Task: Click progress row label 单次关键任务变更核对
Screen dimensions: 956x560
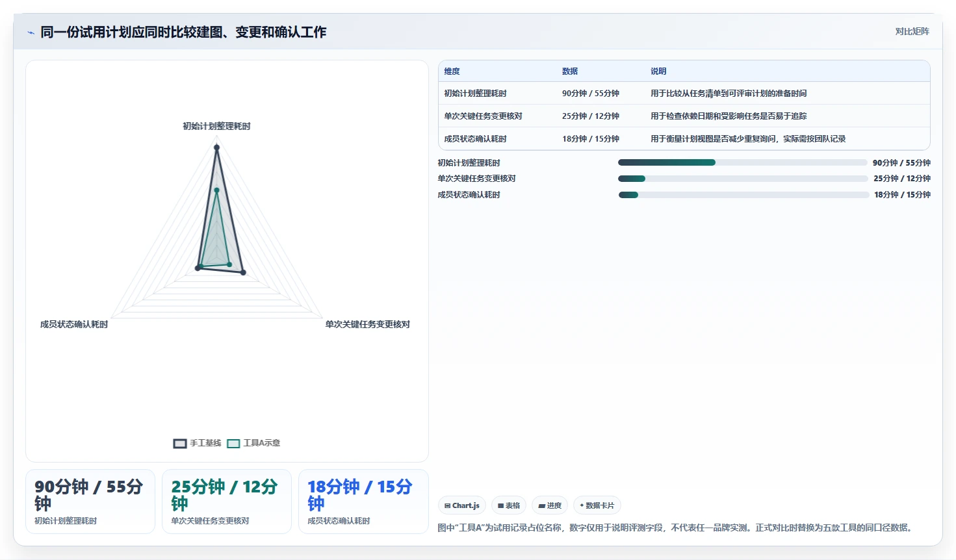Action: coord(476,179)
